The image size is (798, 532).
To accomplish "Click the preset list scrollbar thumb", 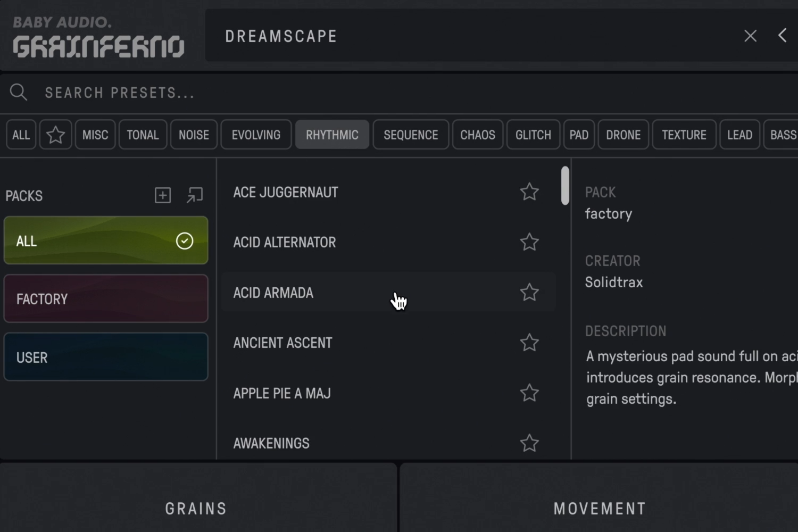I will (x=565, y=186).
